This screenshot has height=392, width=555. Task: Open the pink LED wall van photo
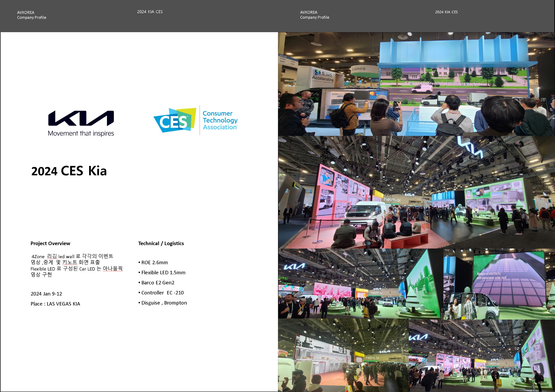[x=416, y=192]
